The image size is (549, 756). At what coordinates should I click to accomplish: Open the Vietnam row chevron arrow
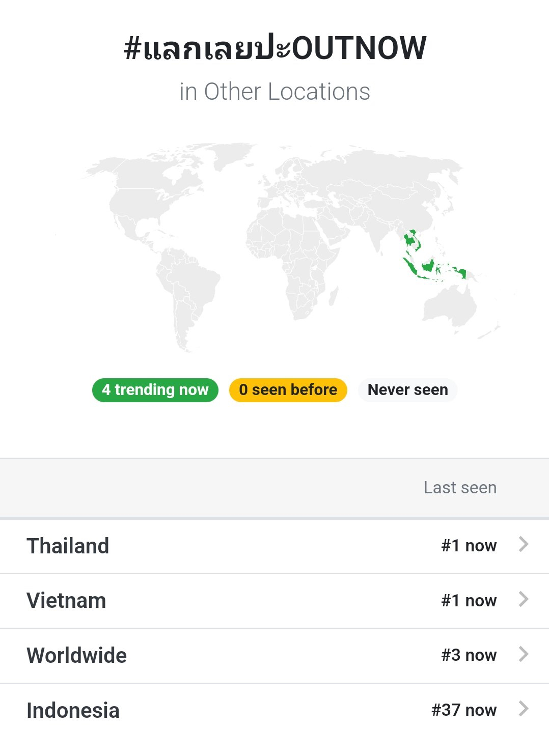[x=523, y=599]
